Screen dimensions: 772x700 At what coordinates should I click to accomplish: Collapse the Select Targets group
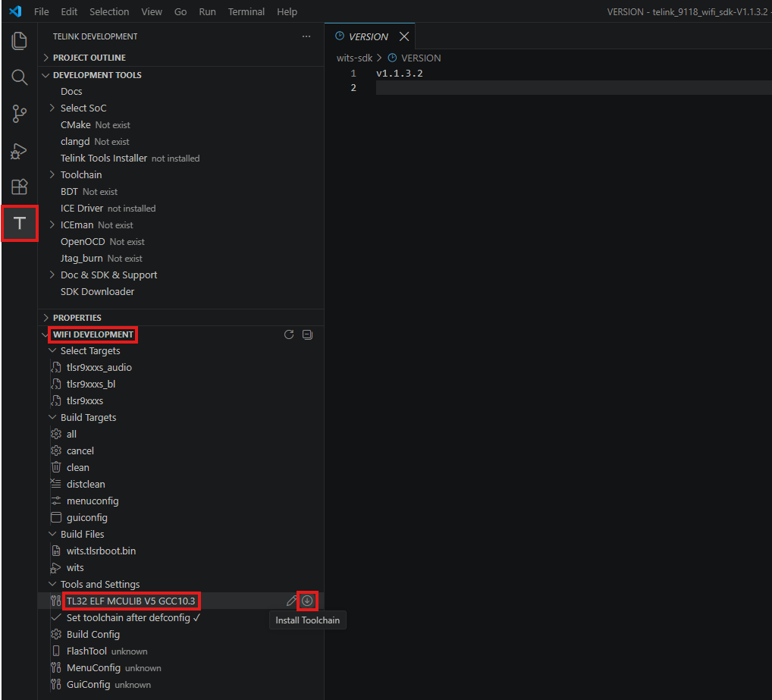pos(52,350)
